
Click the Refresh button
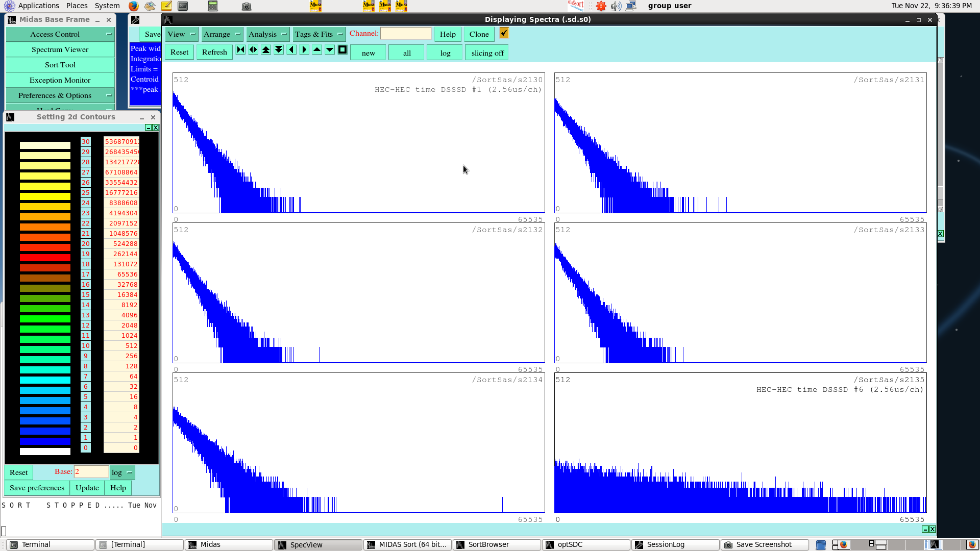[214, 52]
